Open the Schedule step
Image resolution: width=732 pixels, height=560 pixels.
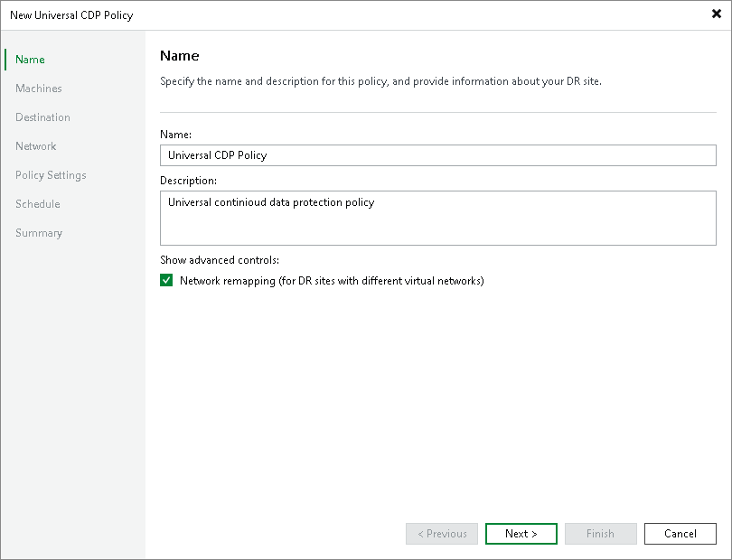pos(37,203)
